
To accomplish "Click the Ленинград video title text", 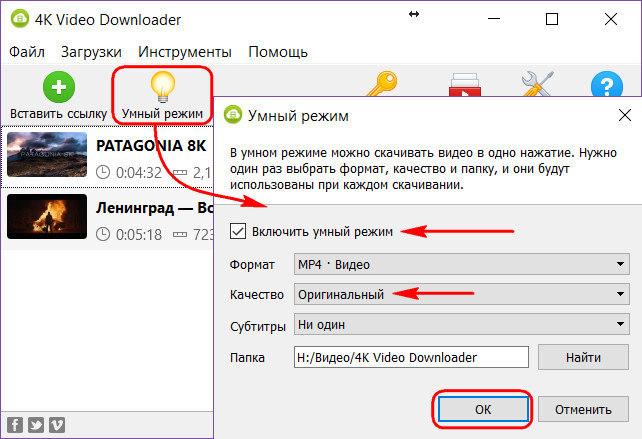I will pos(154,208).
